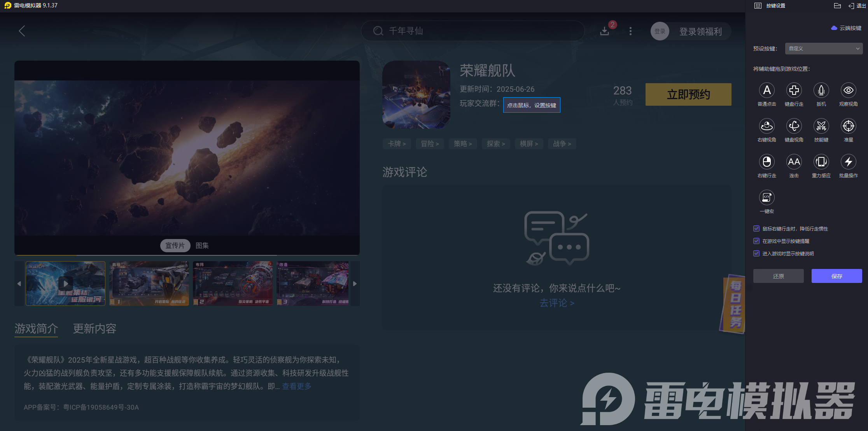The width and height of the screenshot is (868, 431).
Task: Select the 普通点击 (normal click) key icon
Action: point(766,91)
